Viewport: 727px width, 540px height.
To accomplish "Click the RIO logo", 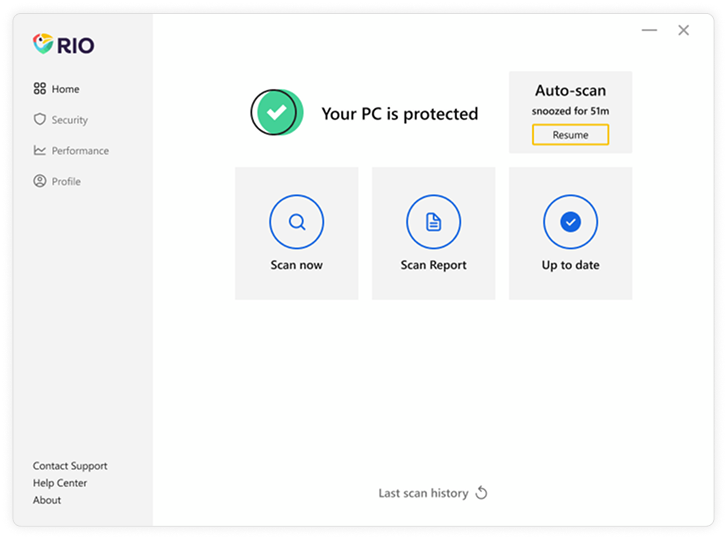I will 63,44.
